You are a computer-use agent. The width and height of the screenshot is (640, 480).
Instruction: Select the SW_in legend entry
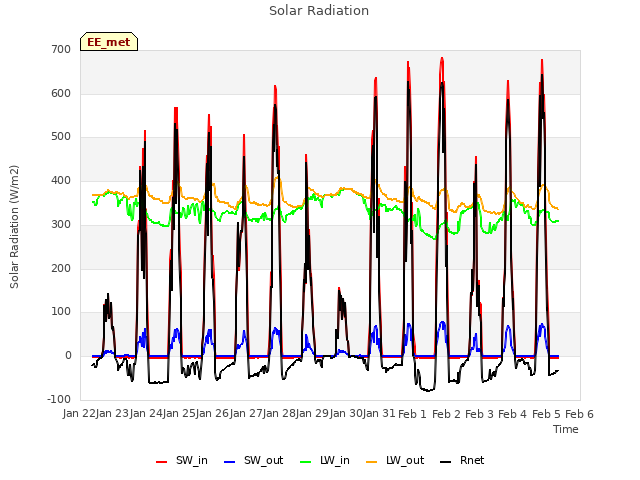pyautogui.click(x=182, y=460)
